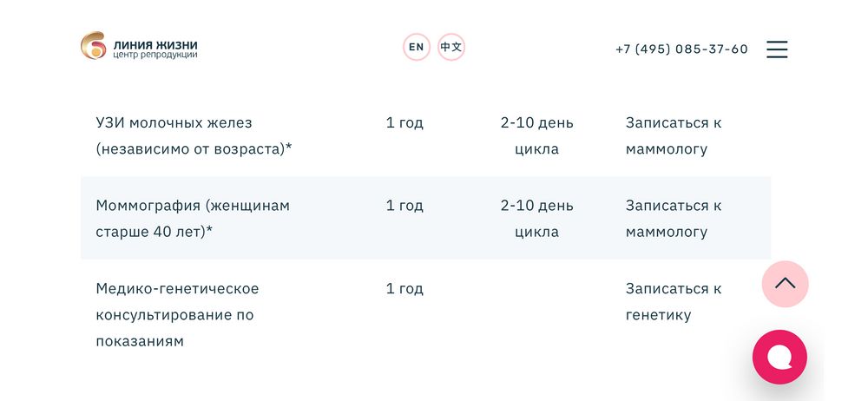
Task: Click Записаться к маммологу in Моммография row
Action: point(673,219)
